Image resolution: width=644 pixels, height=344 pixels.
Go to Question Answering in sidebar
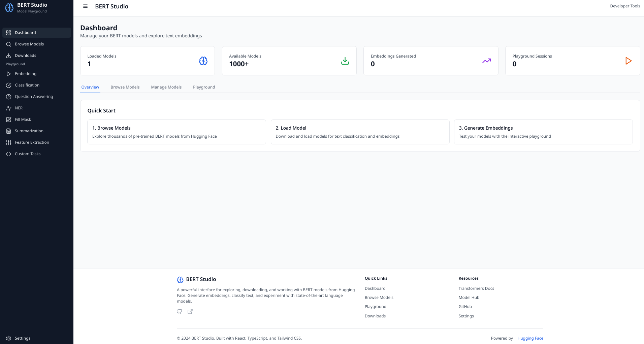[x=37, y=97]
